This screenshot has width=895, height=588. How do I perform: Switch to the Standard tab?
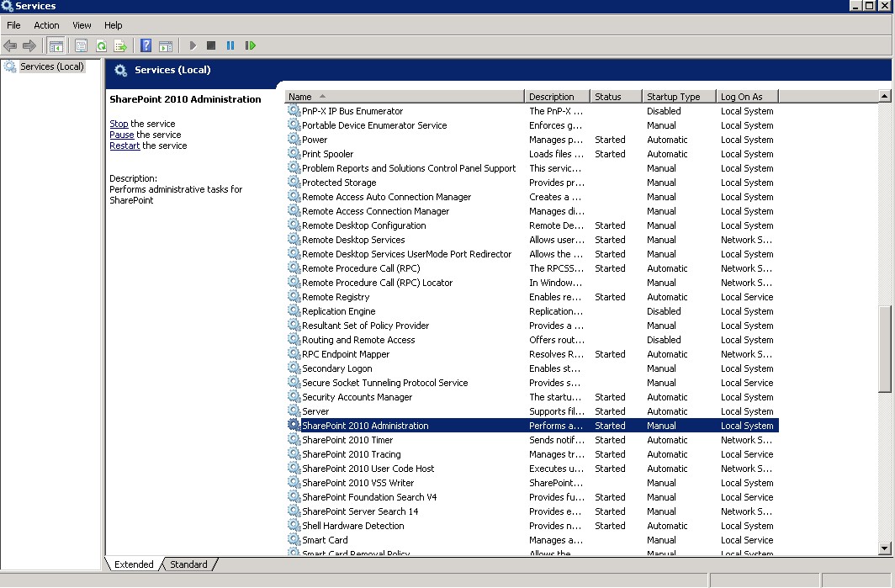click(x=188, y=564)
